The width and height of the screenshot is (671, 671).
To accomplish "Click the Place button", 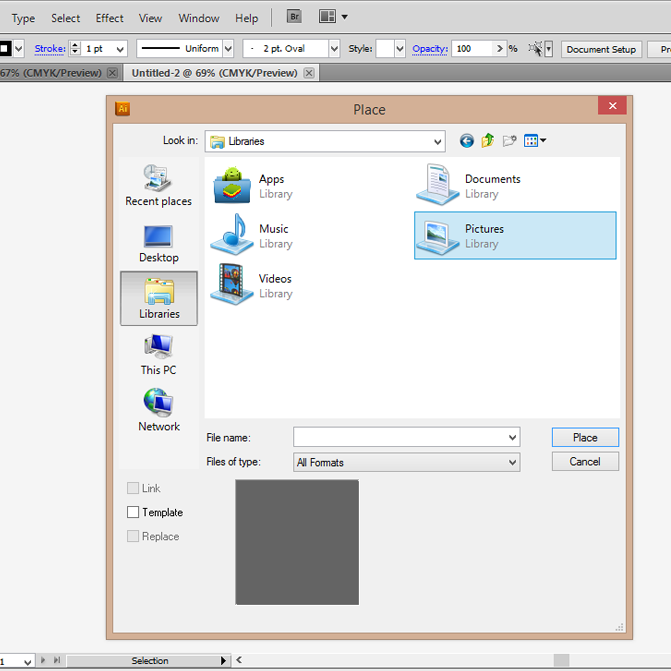I will 585,437.
